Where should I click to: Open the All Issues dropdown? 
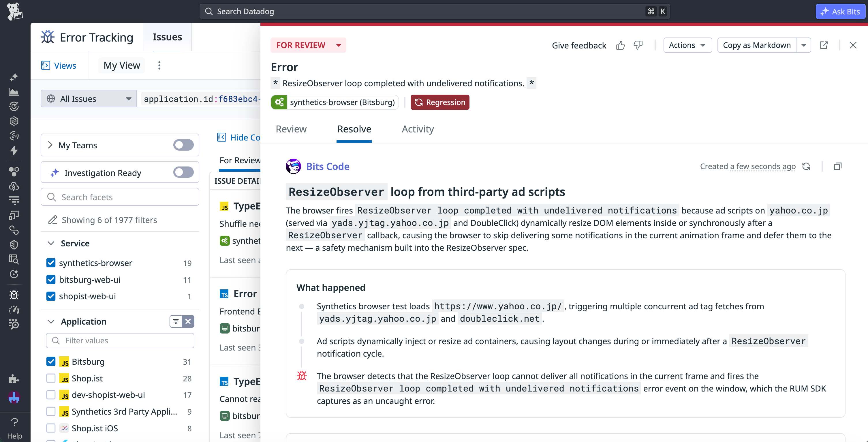tap(89, 99)
